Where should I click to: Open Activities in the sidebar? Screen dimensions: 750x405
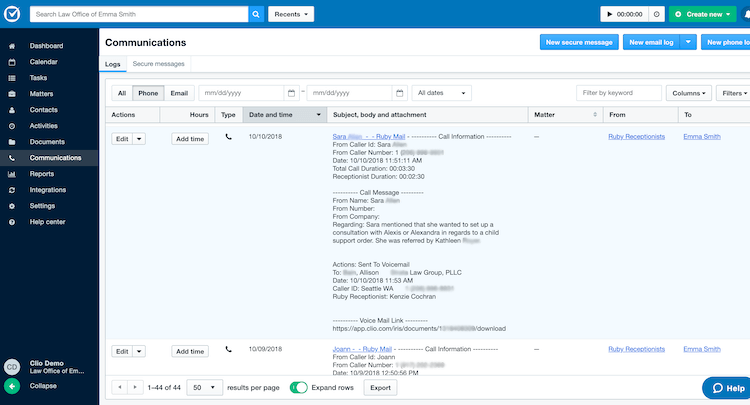click(x=43, y=126)
